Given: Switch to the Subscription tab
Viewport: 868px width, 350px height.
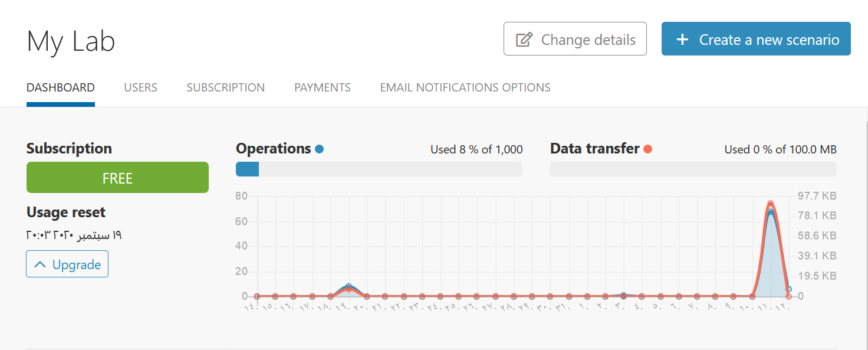Looking at the screenshot, I should (225, 87).
